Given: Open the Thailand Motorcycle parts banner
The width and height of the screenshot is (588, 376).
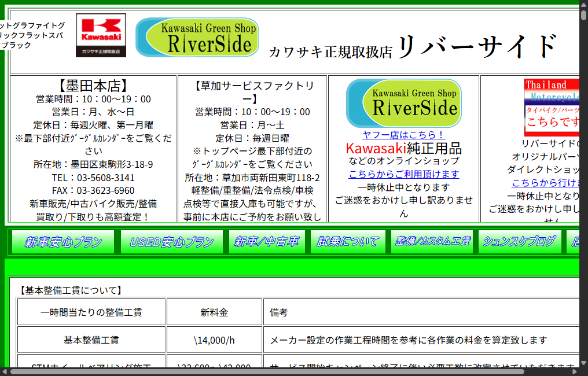Looking at the screenshot, I should [552, 107].
